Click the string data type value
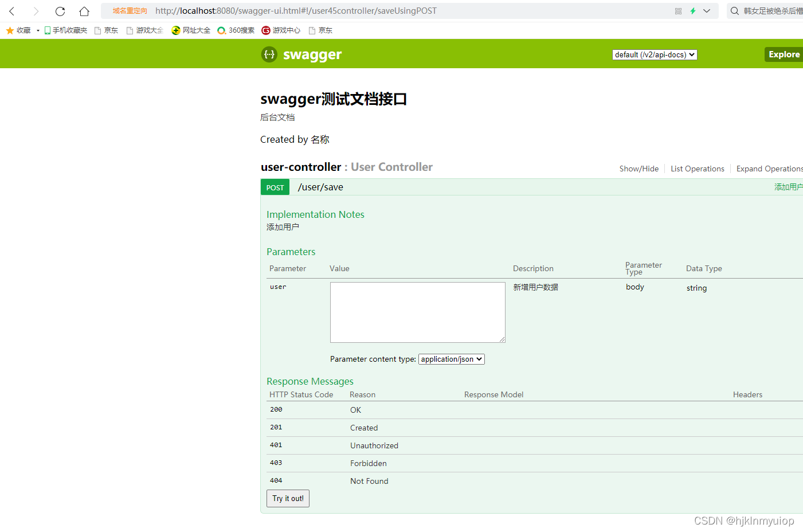The width and height of the screenshot is (803, 532). tap(696, 288)
